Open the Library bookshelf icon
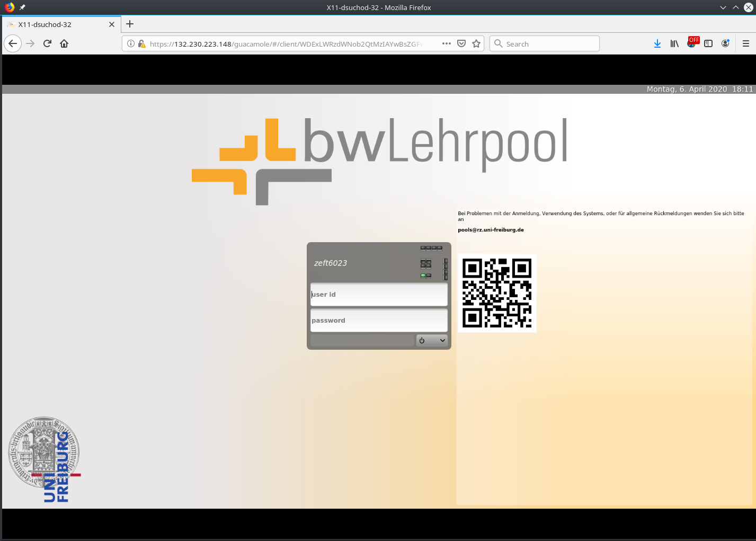 674,43
